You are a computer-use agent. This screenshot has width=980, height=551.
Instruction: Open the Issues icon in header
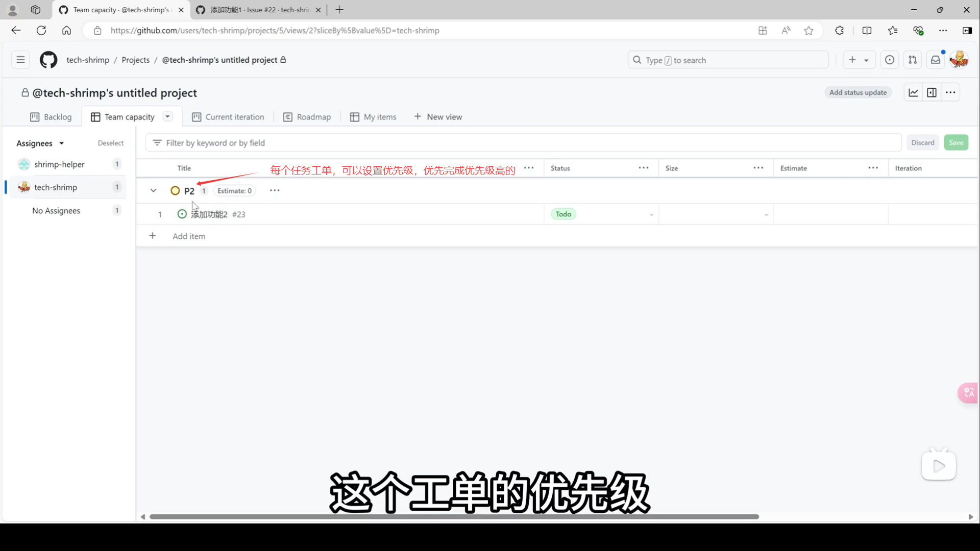click(x=890, y=60)
